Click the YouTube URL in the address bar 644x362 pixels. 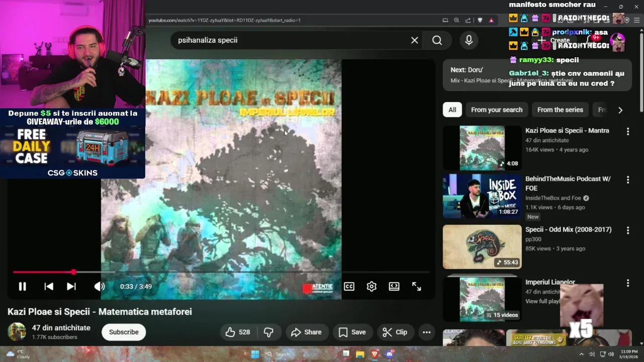point(224,21)
